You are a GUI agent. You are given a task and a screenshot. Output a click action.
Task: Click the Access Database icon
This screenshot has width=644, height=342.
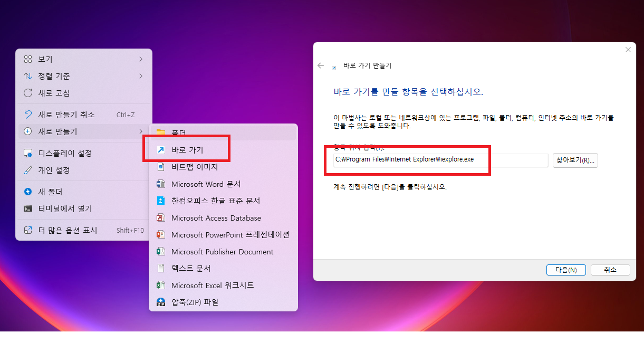coord(161,217)
